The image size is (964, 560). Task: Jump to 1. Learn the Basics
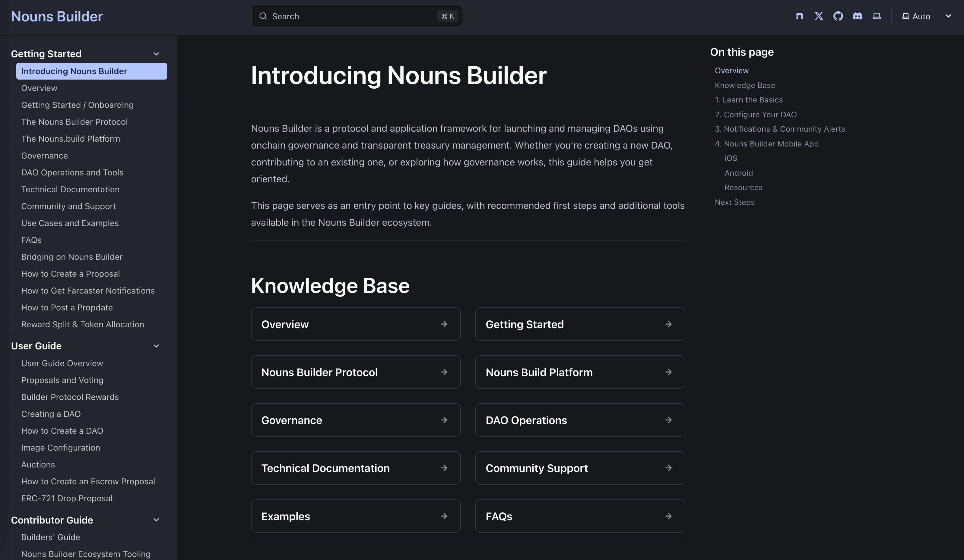(748, 100)
